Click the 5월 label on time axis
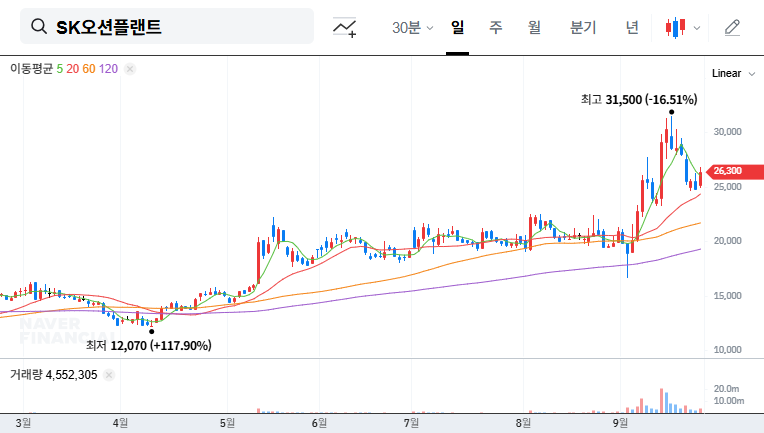 (x=227, y=423)
